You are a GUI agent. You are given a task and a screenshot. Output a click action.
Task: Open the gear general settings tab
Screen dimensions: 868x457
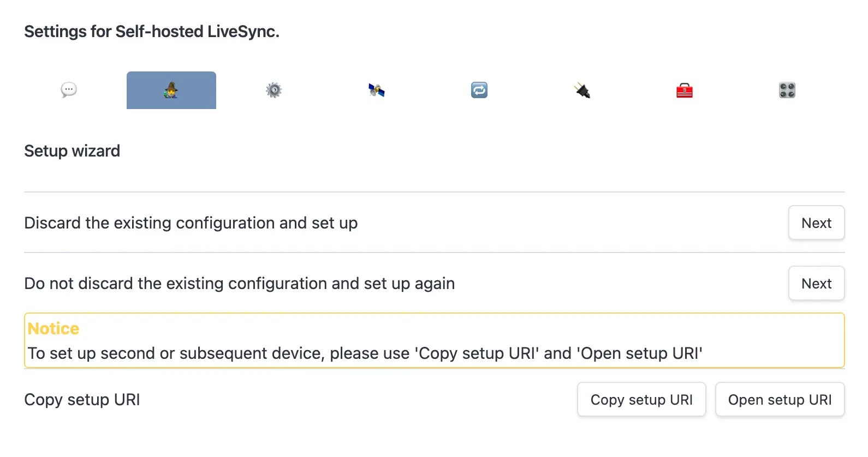tap(274, 90)
